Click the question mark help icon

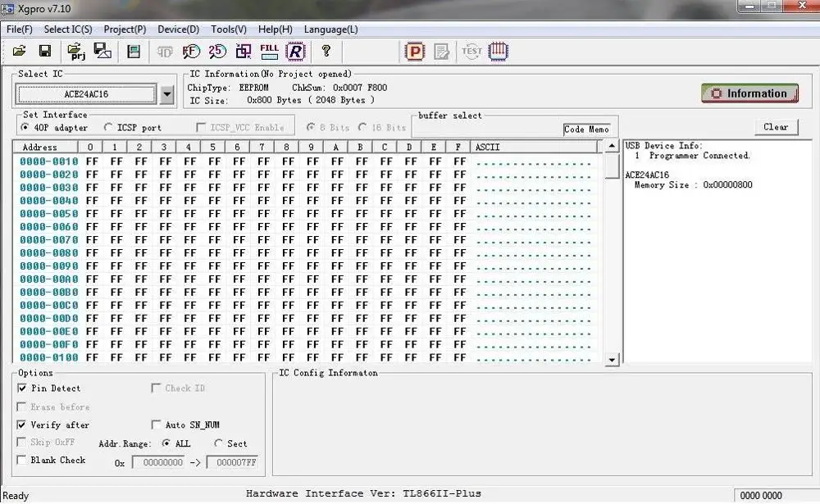(x=326, y=51)
